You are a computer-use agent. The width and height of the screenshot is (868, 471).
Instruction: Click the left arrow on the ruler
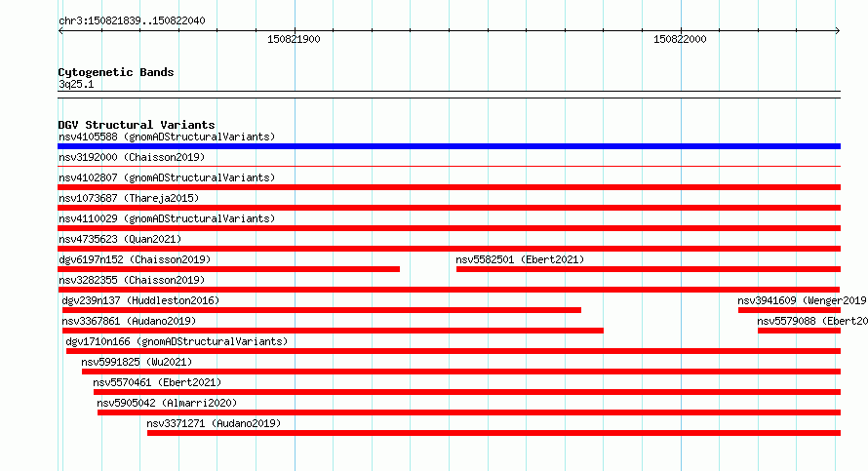[x=60, y=31]
